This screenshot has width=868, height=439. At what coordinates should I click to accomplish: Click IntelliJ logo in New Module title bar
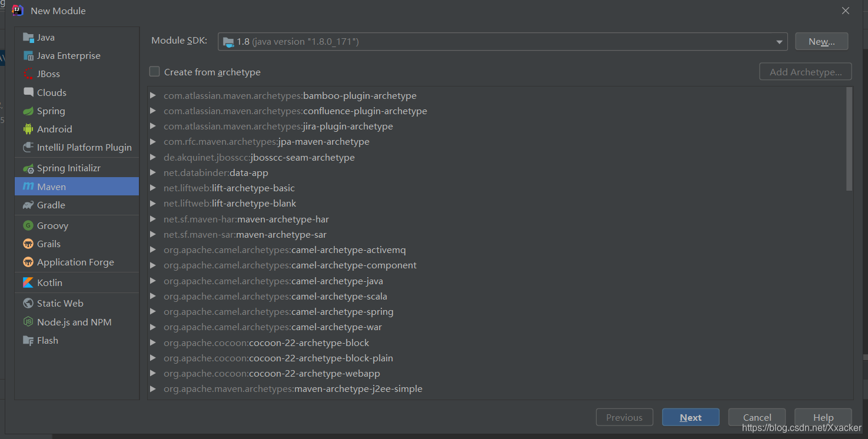(x=18, y=11)
